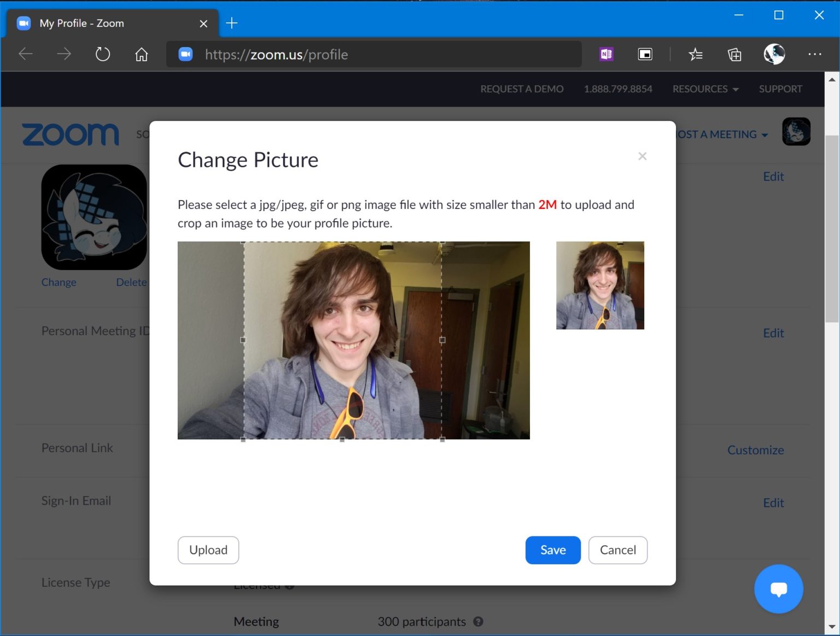
Task: Go back to the previous page
Action: tap(25, 54)
